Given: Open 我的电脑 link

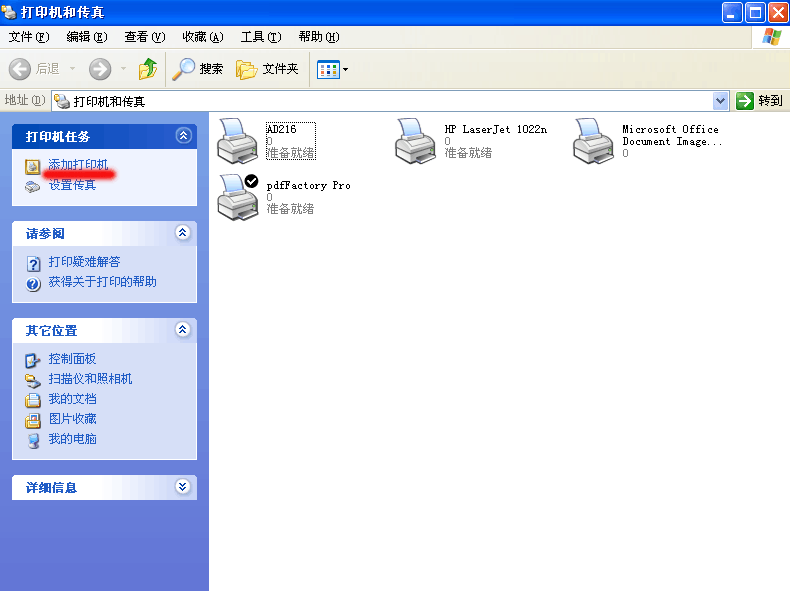Looking at the screenshot, I should click(x=72, y=439).
